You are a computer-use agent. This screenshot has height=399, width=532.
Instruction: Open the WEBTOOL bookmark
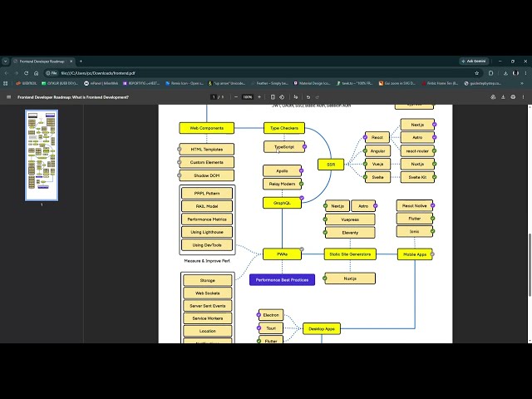pos(26,83)
